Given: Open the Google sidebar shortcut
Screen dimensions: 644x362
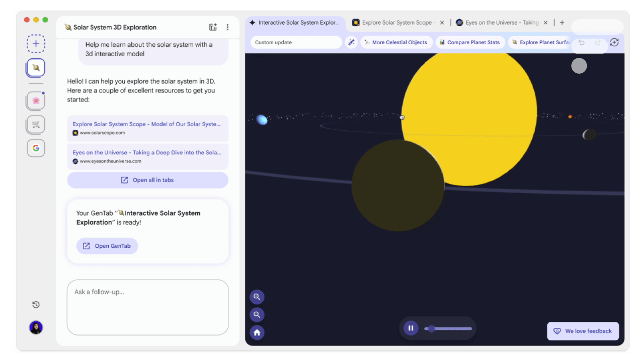Looking at the screenshot, I should (x=36, y=148).
